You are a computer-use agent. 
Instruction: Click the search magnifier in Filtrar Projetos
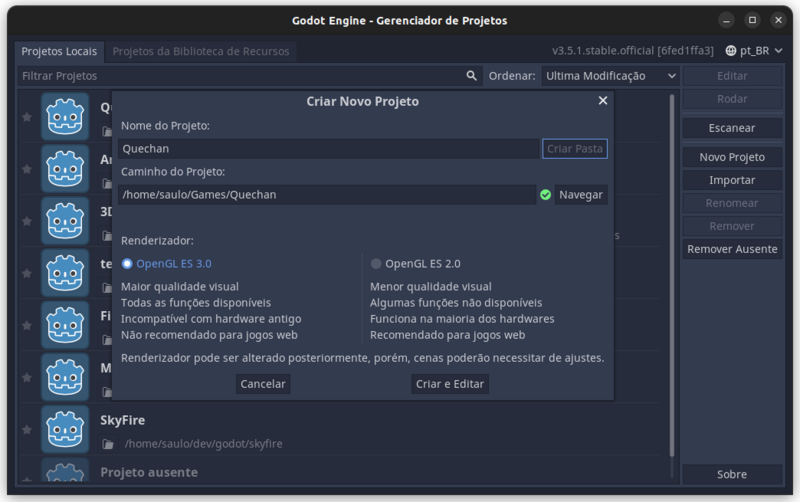click(x=471, y=76)
